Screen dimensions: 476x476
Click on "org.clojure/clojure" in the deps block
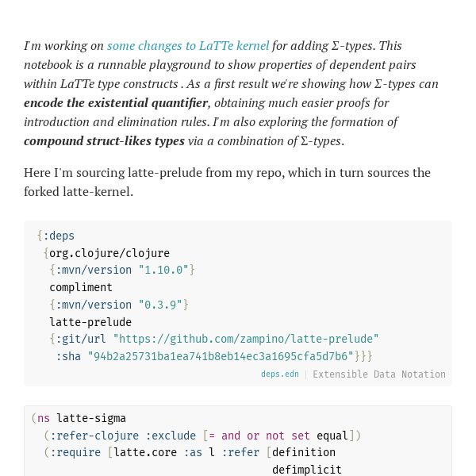click(x=109, y=253)
